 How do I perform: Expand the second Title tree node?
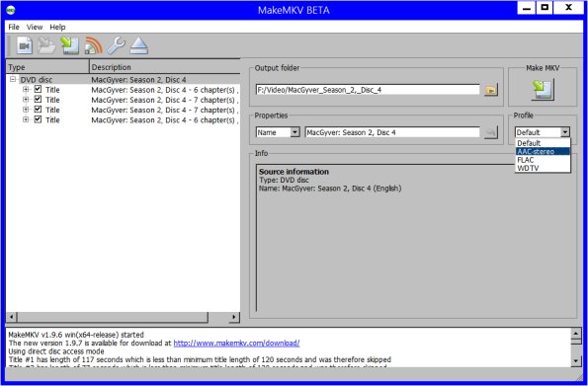point(26,100)
